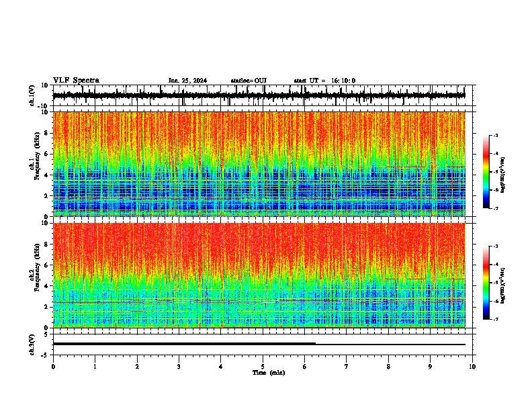Click the "0" tick on time axis
The image size is (532, 411).
tap(53, 367)
